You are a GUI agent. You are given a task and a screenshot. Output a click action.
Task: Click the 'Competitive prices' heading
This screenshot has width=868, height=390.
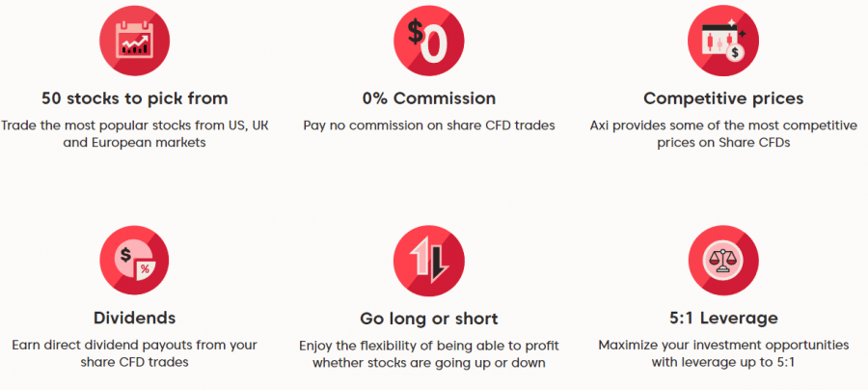723,98
